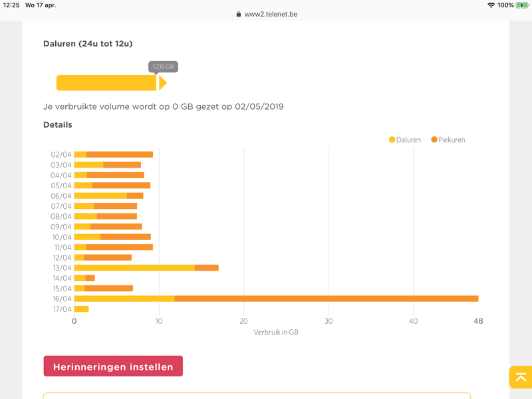Screen dimensions: 532x399
Task: Click the Herinneringen instellen button
Action: tap(113, 366)
